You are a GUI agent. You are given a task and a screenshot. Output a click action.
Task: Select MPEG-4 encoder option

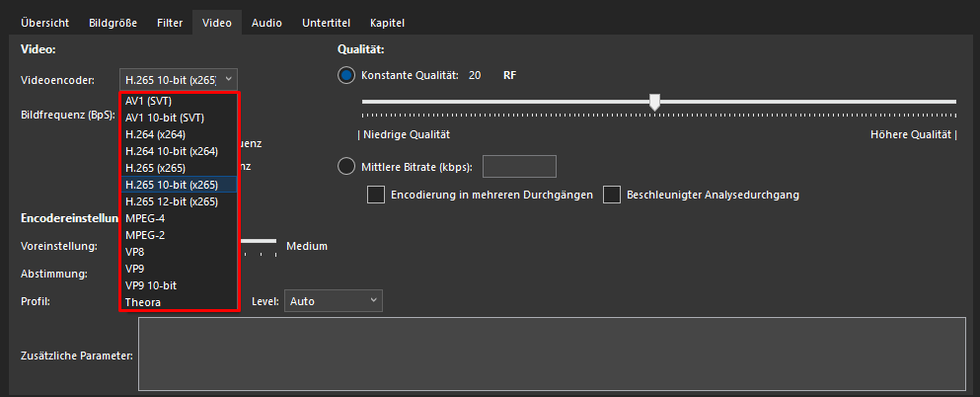[x=178, y=219]
